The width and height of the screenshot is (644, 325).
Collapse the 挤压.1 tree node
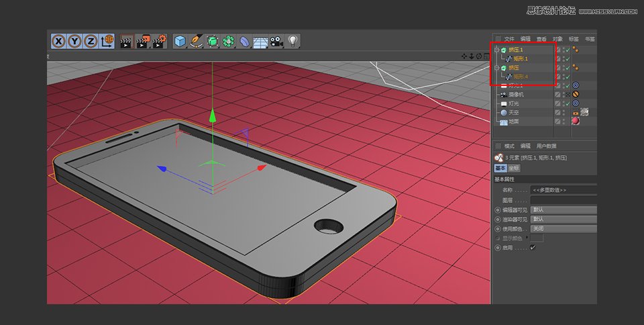tap(496, 50)
